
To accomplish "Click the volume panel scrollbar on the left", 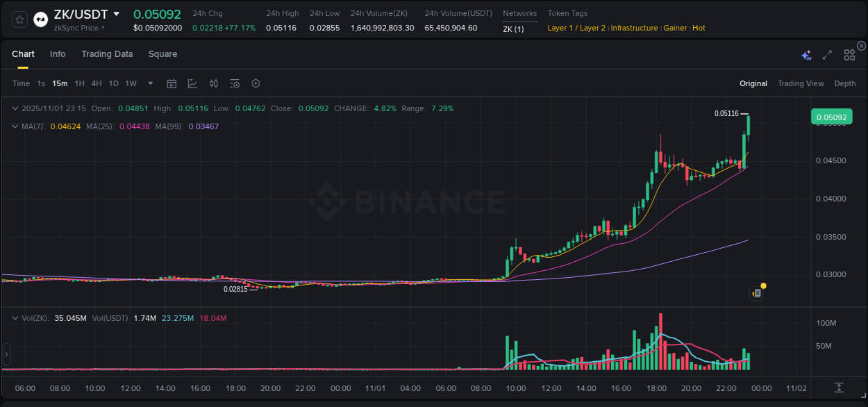I will click(6, 354).
